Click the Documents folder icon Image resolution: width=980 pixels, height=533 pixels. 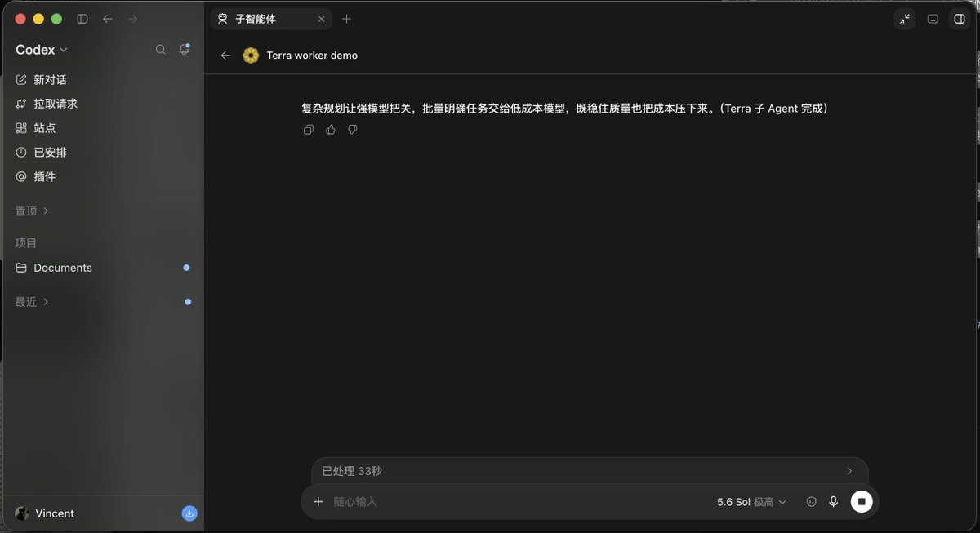pyautogui.click(x=21, y=268)
